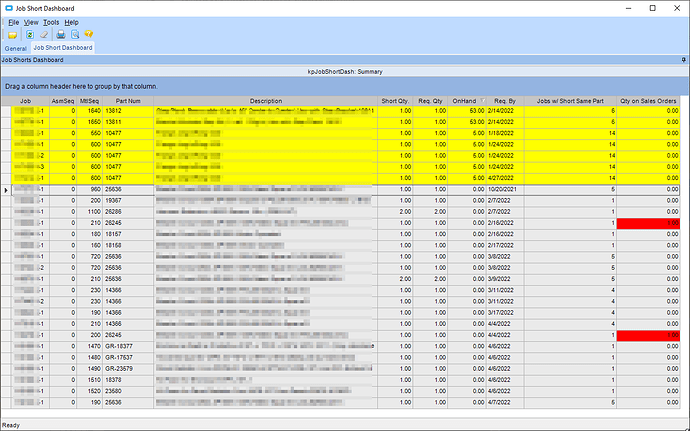Click MtlSeq value 1470

coord(90,346)
